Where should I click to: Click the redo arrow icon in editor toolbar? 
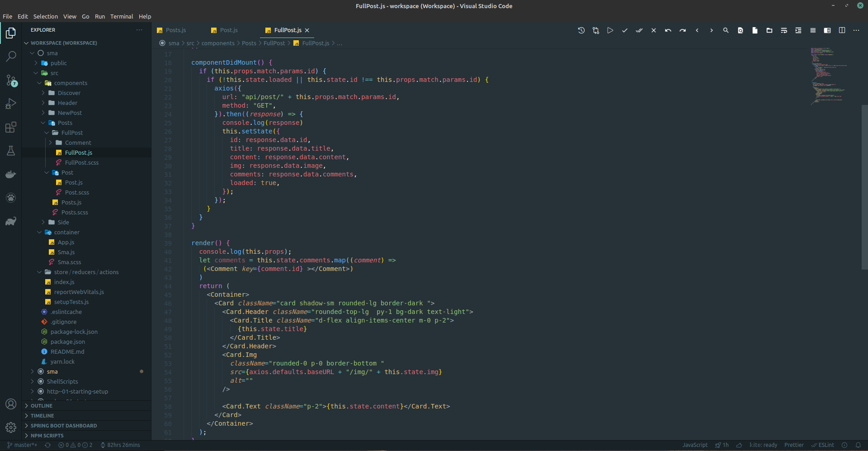(683, 30)
